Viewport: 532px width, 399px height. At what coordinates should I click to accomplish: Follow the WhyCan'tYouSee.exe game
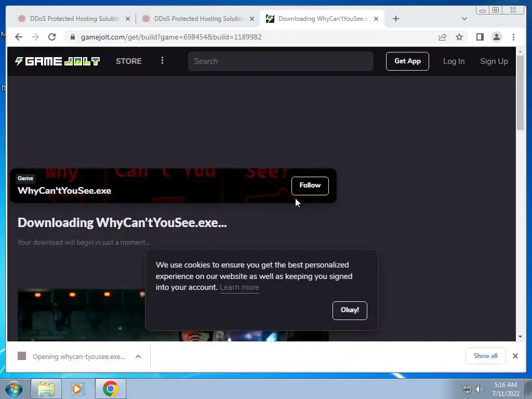[x=310, y=185]
